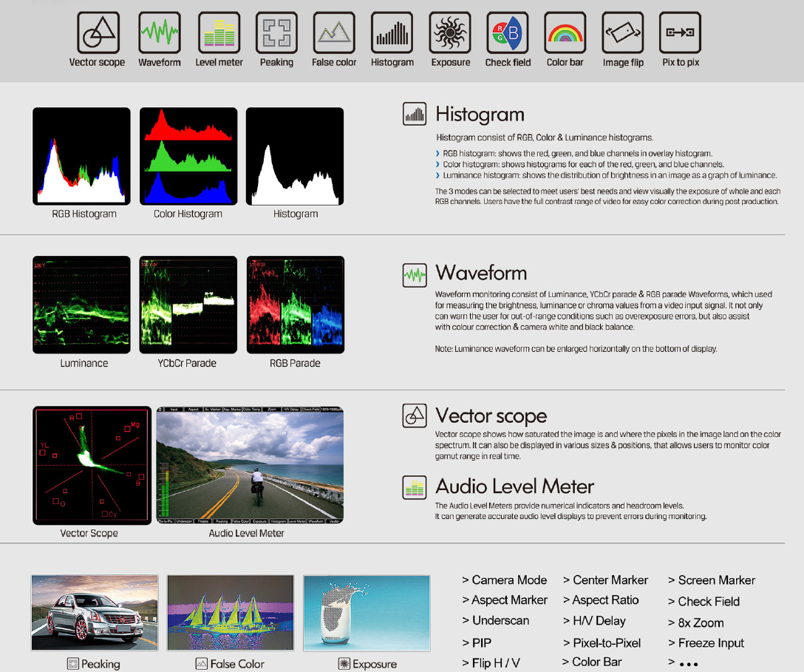
Task: Select the False color mountain icon
Action: [x=334, y=33]
